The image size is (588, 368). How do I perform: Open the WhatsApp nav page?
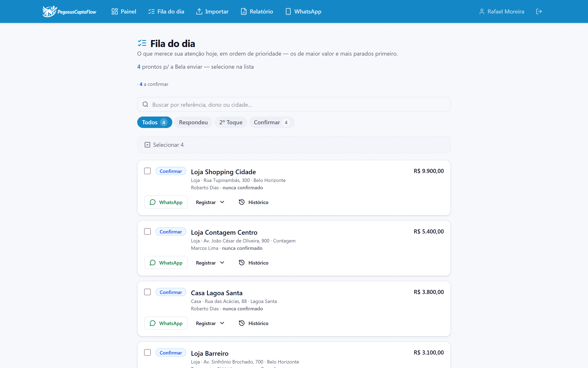303,11
